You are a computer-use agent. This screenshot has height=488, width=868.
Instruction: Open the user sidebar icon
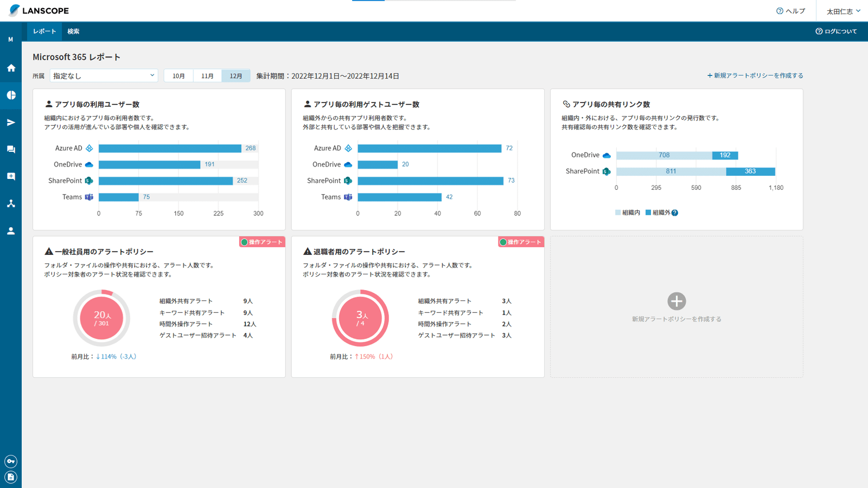(11, 230)
